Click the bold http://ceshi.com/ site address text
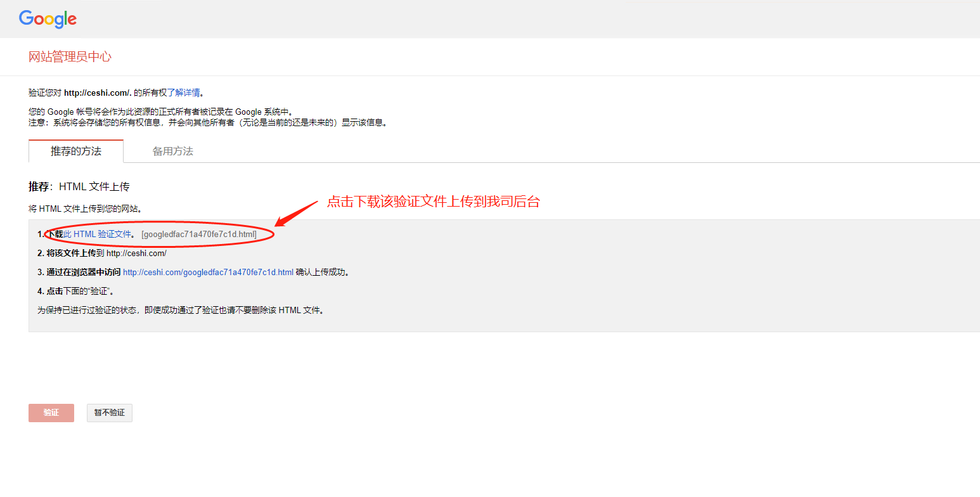The width and height of the screenshot is (980, 497). tap(98, 93)
